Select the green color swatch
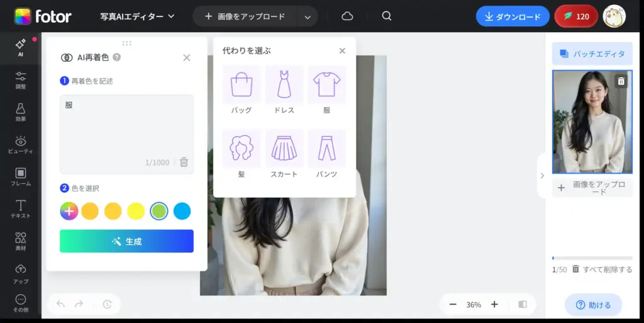The width and height of the screenshot is (644, 323). click(x=159, y=211)
